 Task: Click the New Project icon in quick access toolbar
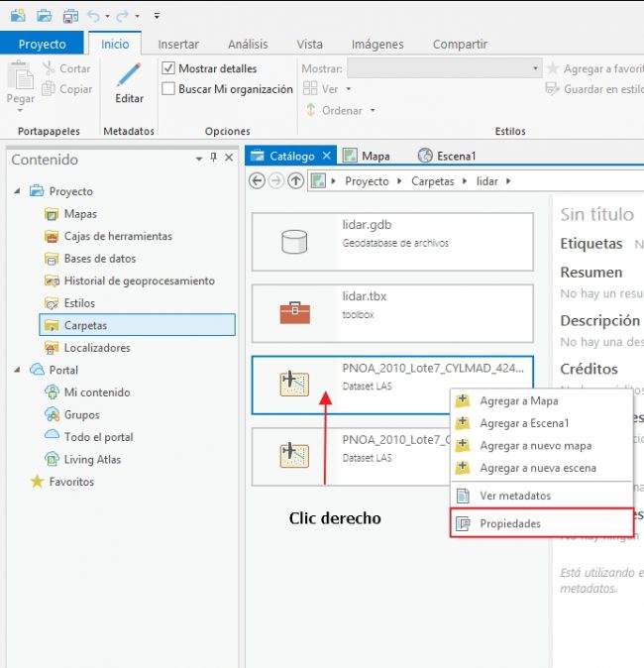(x=18, y=16)
